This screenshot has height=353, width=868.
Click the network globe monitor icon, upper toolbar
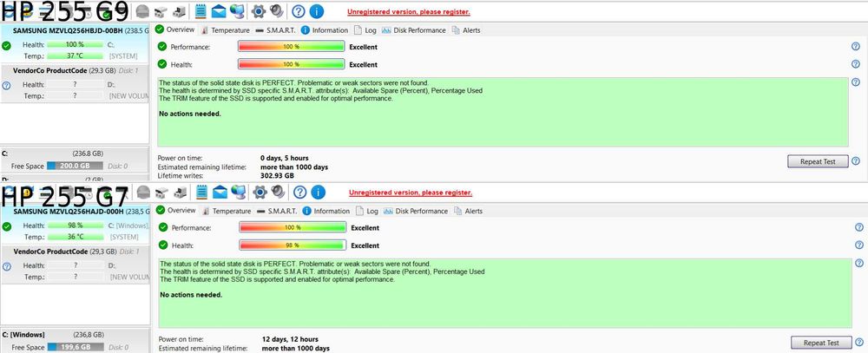point(237,10)
